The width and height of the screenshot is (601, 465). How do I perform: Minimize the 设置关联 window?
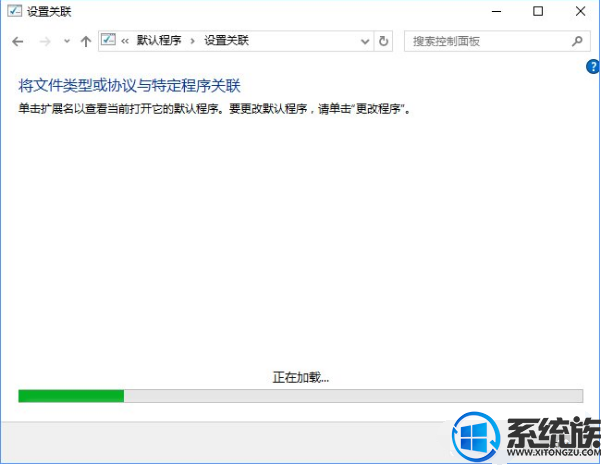tap(496, 12)
